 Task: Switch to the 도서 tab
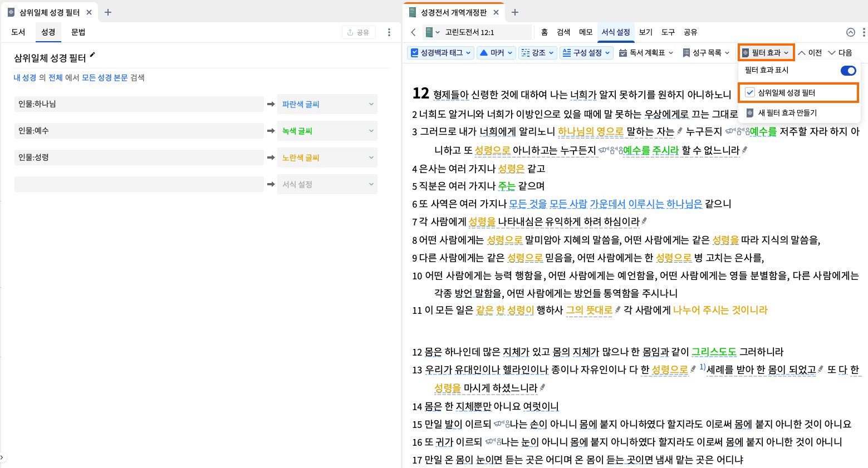[18, 32]
